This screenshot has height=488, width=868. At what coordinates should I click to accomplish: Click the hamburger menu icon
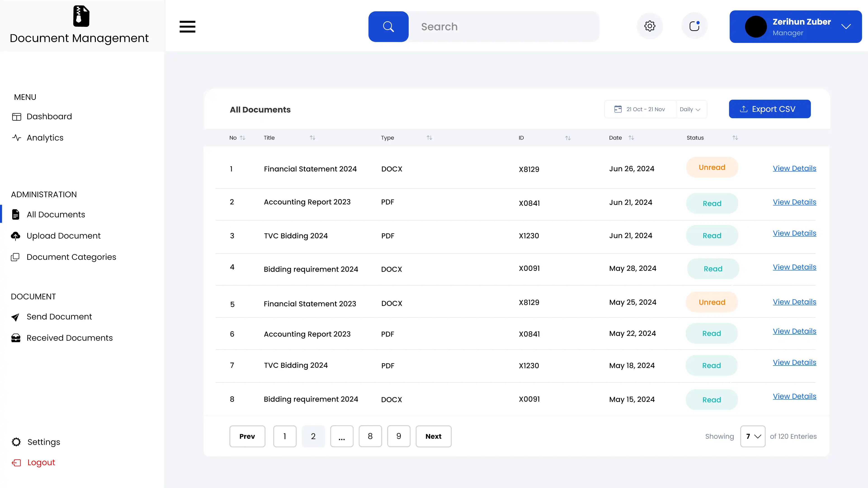coord(187,27)
